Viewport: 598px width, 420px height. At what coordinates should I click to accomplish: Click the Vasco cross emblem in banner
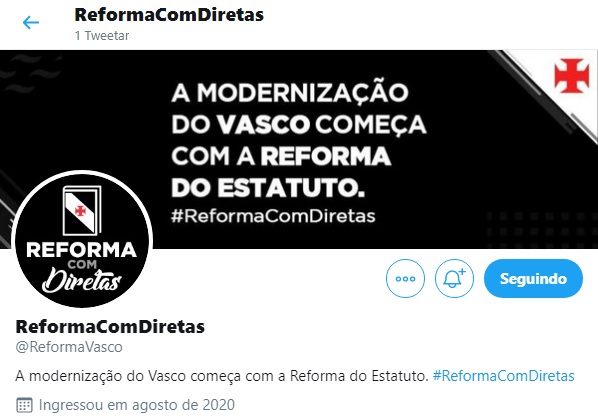click(x=571, y=76)
